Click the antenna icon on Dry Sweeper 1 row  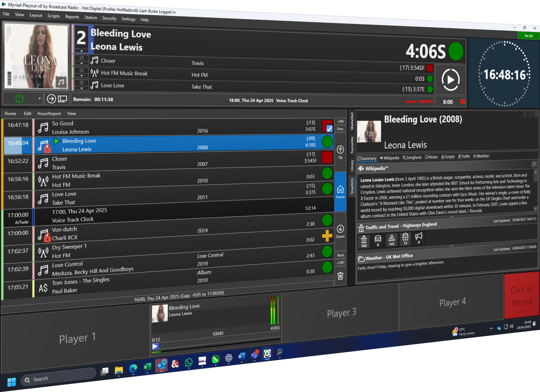pos(43,252)
